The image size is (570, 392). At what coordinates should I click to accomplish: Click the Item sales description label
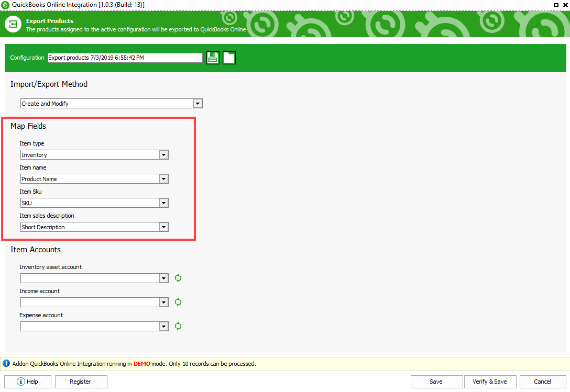click(47, 216)
